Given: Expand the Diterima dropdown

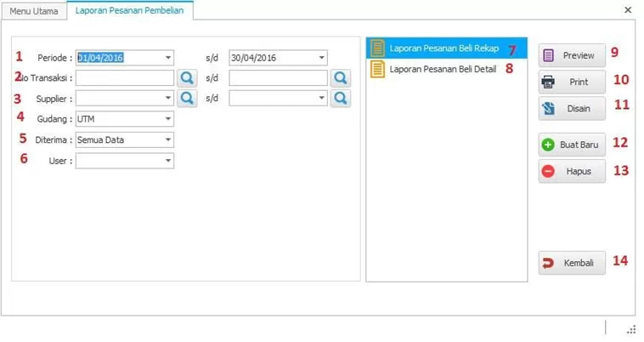Looking at the screenshot, I should click(168, 140).
